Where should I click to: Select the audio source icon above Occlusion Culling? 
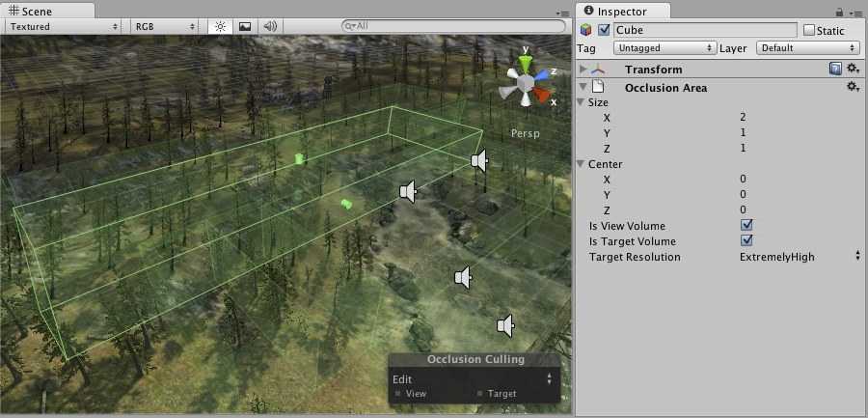pyautogui.click(x=463, y=277)
